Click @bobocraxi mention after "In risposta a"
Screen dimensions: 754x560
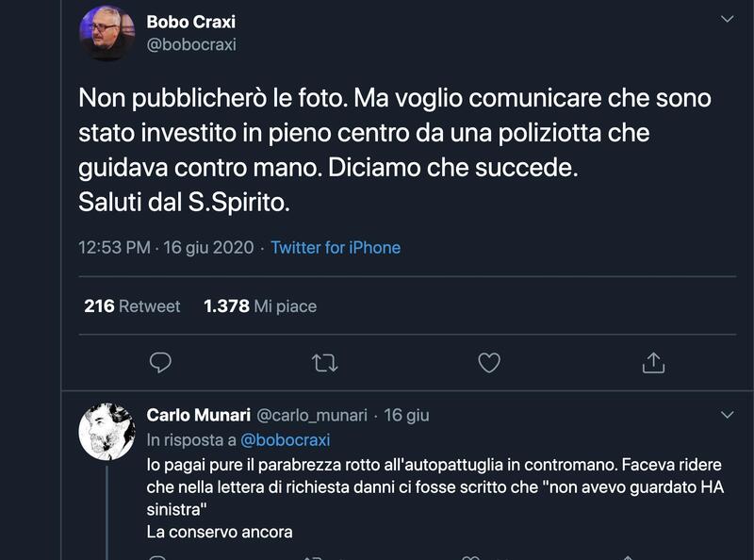click(286, 439)
